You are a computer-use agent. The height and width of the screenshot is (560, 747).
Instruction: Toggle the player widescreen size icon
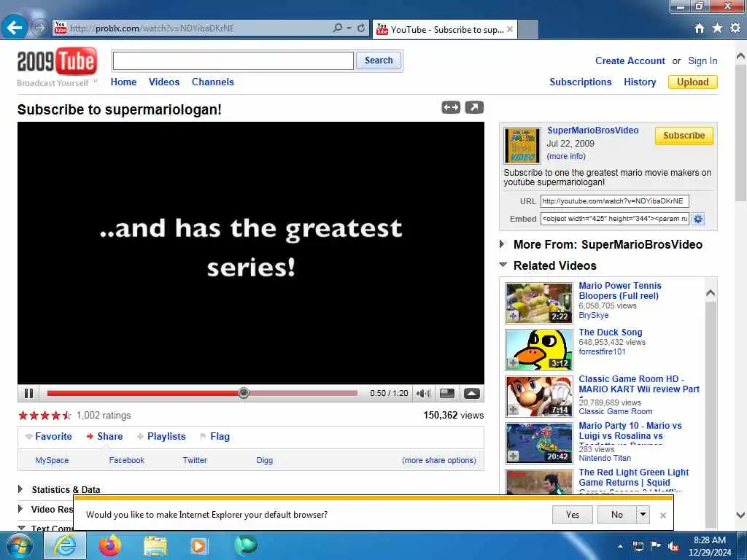tap(447, 393)
